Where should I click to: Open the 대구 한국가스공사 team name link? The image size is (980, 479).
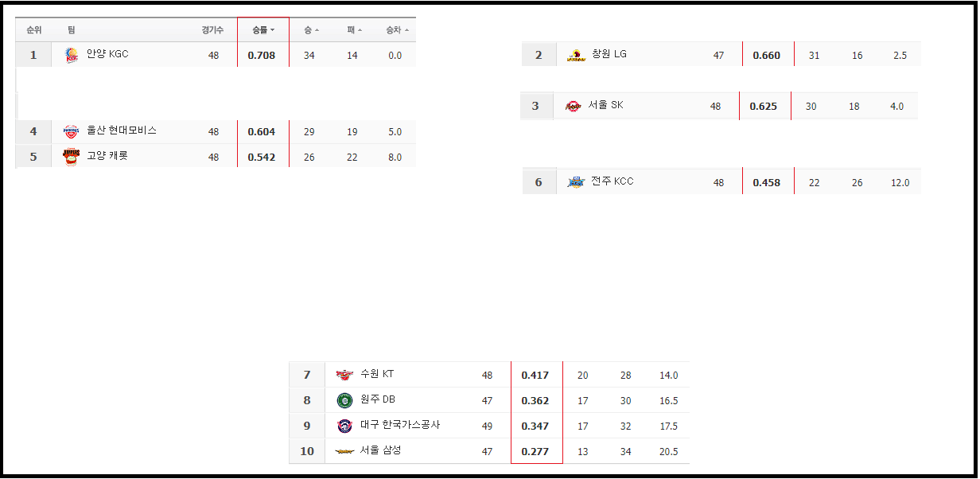point(399,425)
